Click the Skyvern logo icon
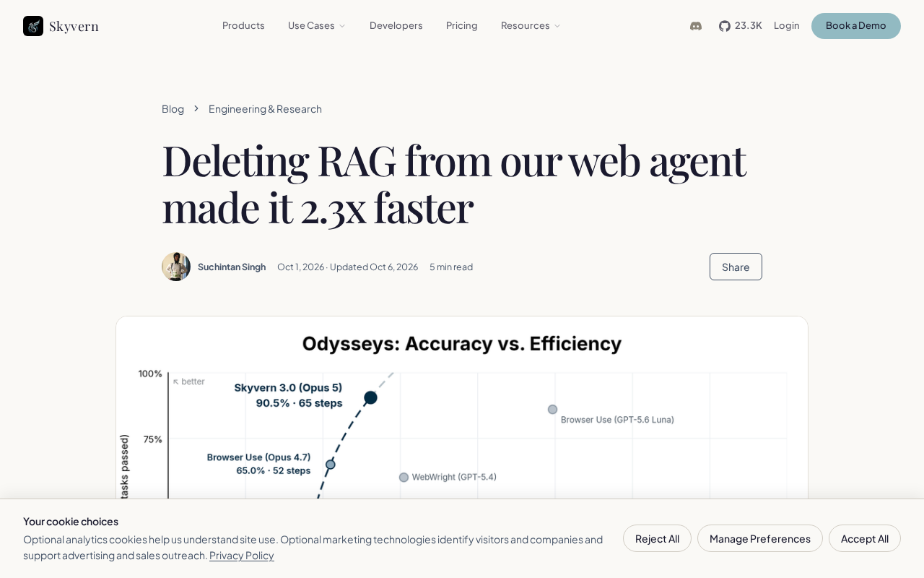924x578 pixels. click(x=33, y=26)
